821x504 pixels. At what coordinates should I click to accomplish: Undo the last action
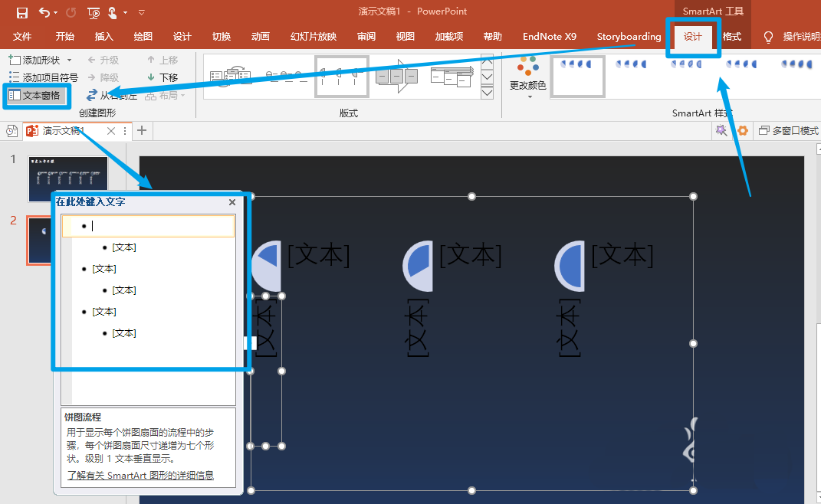(x=44, y=12)
